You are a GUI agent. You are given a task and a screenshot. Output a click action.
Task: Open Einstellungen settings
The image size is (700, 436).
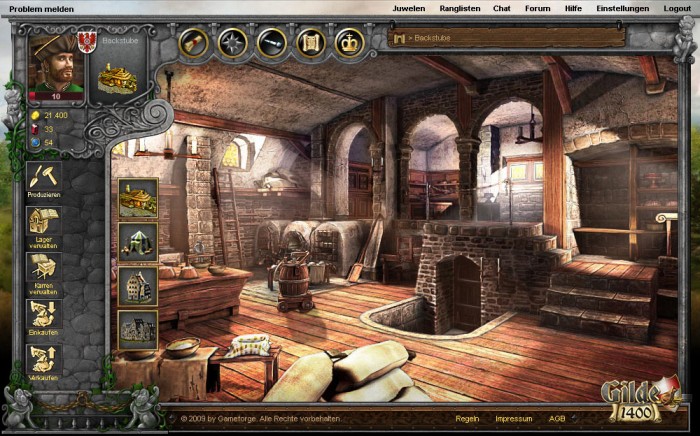[x=623, y=8]
